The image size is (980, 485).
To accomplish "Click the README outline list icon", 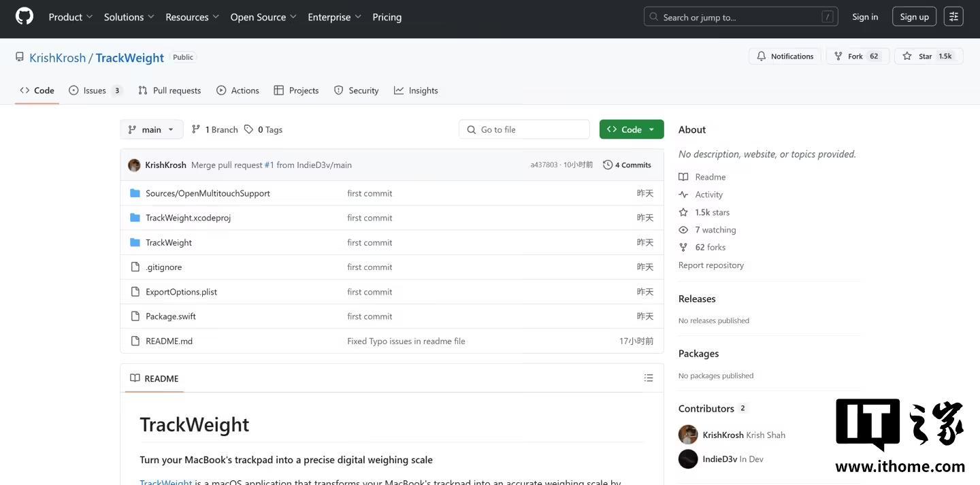I will pyautogui.click(x=648, y=378).
